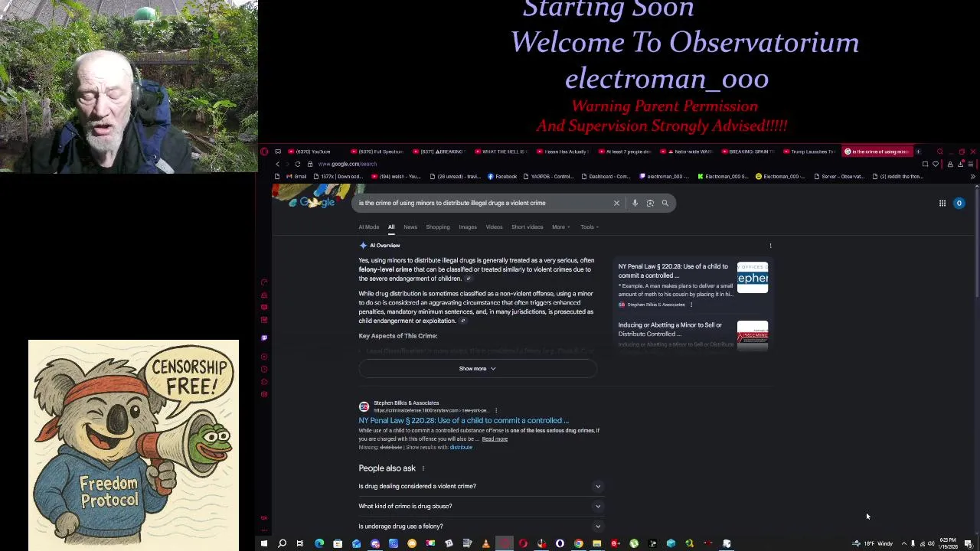This screenshot has width=980, height=551.
Task: Switch to 'BREAKING: SPAIN' browser tab
Action: click(748, 152)
